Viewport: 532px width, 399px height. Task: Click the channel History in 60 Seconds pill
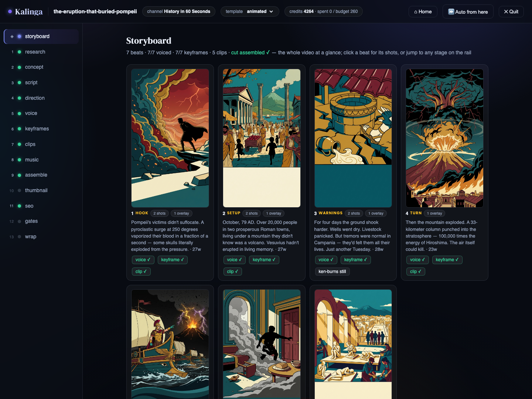179,11
